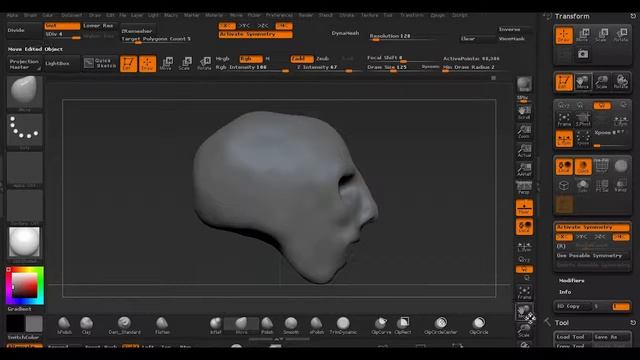This screenshot has height=360, width=640.
Task: Select the Inflat brush
Action: pyautogui.click(x=216, y=326)
